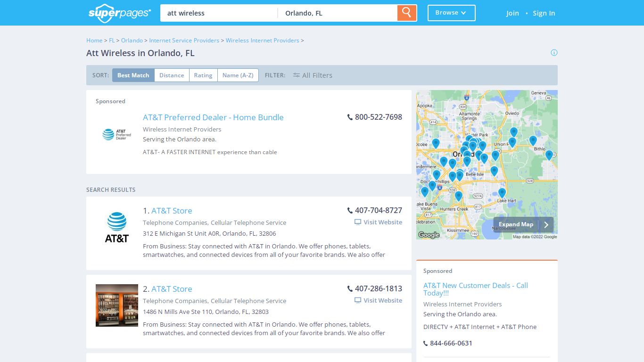Sort results by Best Match
The image size is (644, 362).
[x=133, y=75]
